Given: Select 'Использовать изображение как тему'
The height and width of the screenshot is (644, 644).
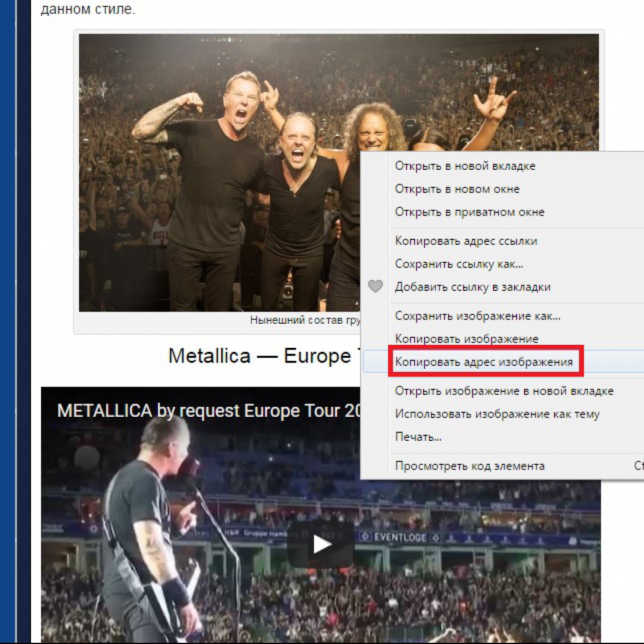Looking at the screenshot, I should [497, 414].
